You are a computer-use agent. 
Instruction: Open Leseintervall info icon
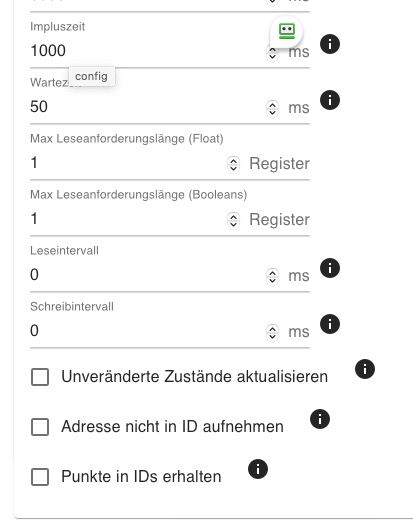330,268
